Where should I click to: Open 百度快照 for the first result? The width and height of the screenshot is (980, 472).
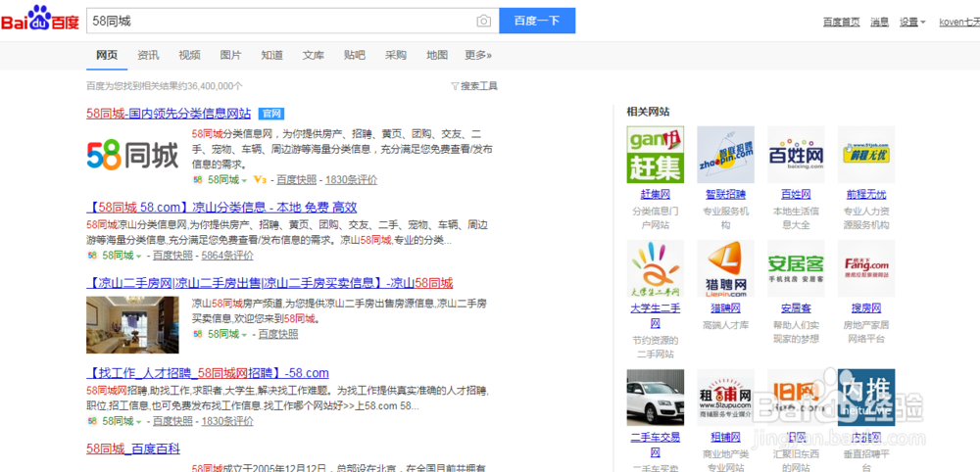pyautogui.click(x=297, y=180)
